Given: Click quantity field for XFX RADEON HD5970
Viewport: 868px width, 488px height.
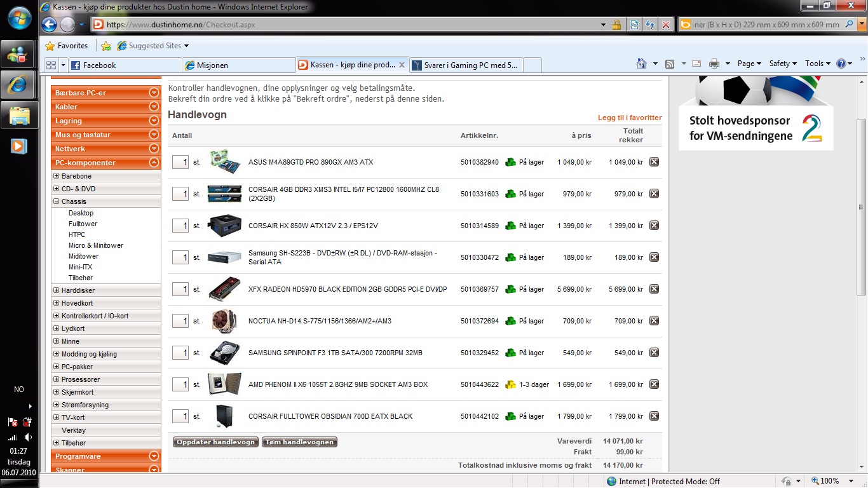Looking at the screenshot, I should click(x=180, y=289).
